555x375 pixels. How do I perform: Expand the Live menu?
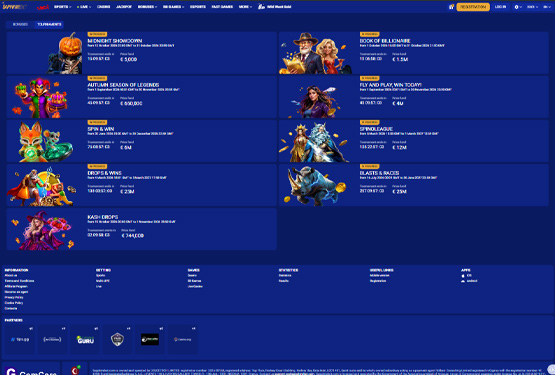pyautogui.click(x=84, y=7)
